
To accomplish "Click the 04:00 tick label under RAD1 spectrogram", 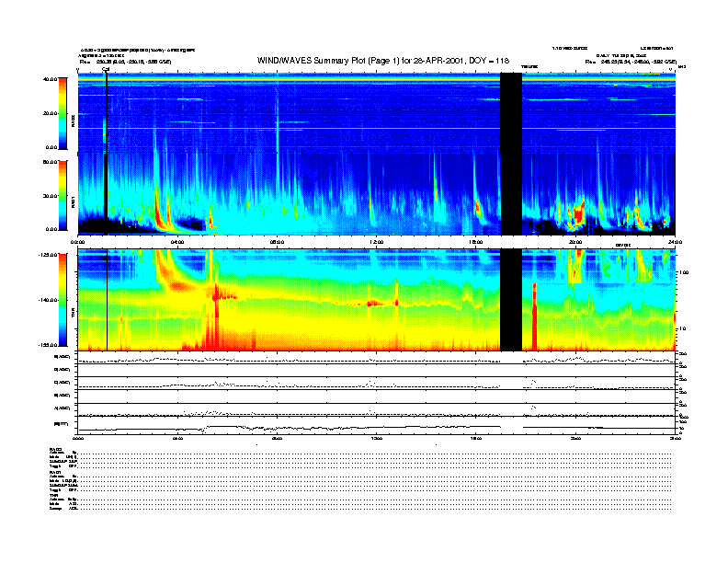I will 177,242.
